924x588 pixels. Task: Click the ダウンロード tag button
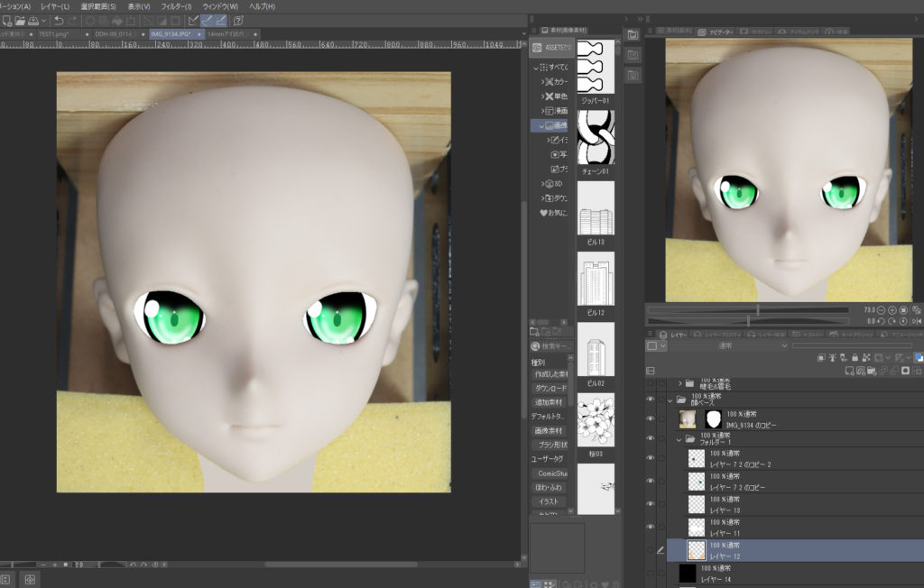550,387
